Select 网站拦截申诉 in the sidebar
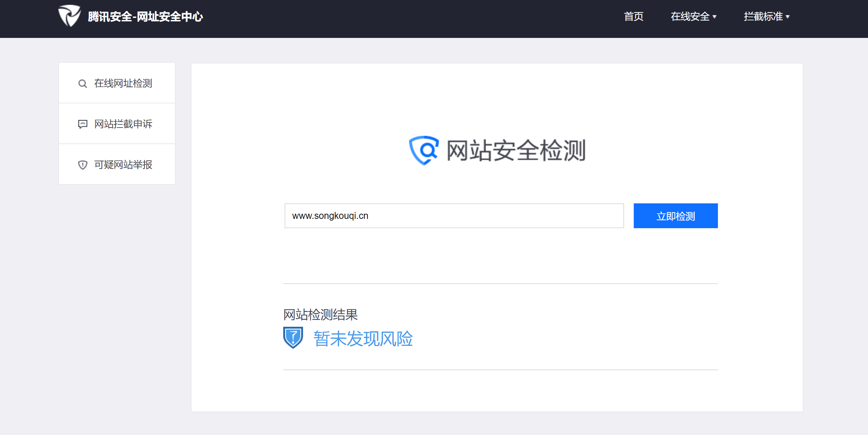The width and height of the screenshot is (868, 435). pos(123,124)
